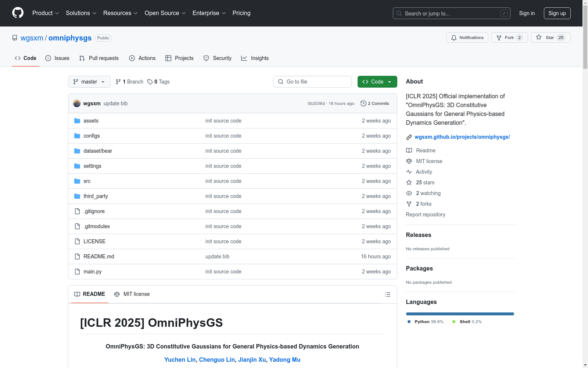
Task: View the 2 Commits history
Action: (x=375, y=103)
